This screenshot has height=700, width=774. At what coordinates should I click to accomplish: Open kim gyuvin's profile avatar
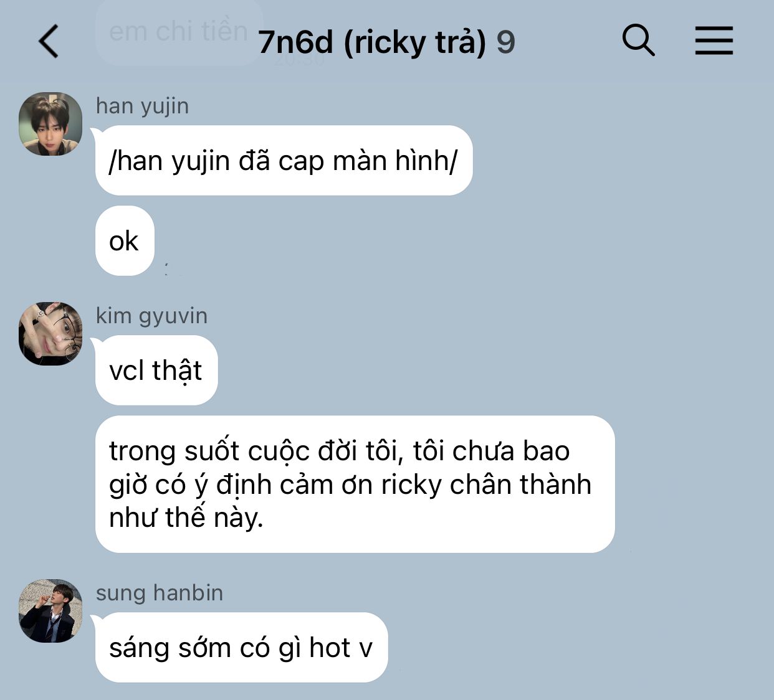(x=50, y=334)
